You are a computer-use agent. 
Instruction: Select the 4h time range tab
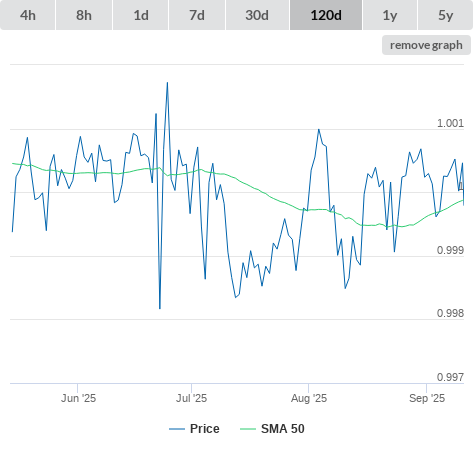coord(28,15)
